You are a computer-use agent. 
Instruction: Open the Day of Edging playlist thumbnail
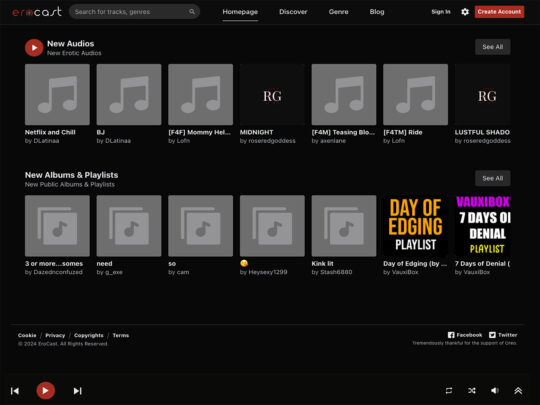pos(415,226)
